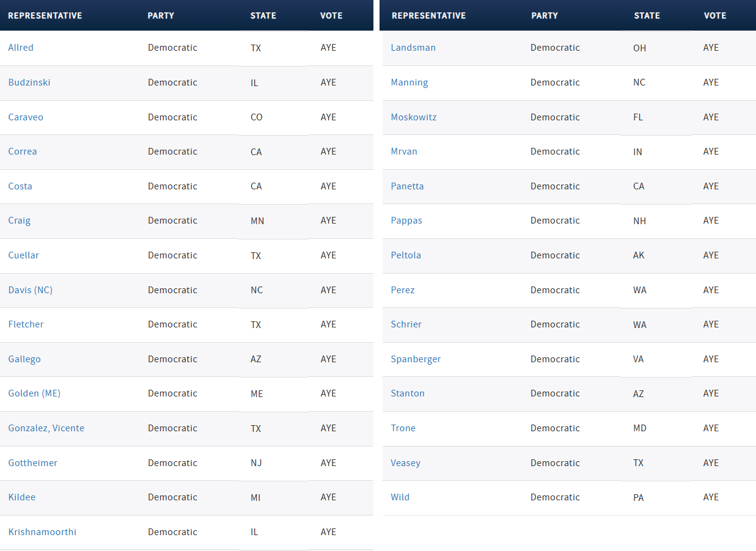
Task: Select the Krishnamoorthi link
Action: pyautogui.click(x=42, y=532)
